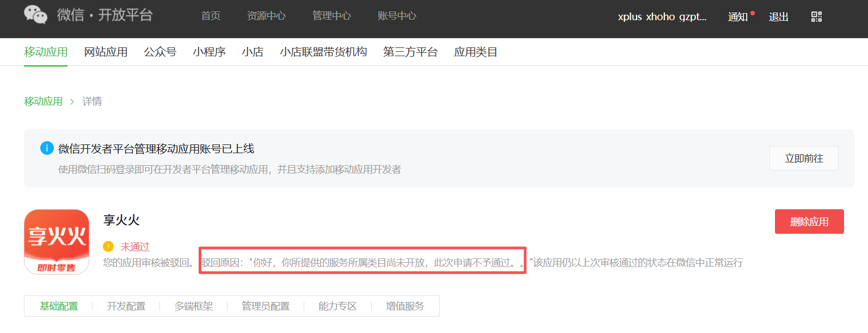Screen dimensions: 868x333
Task: Click the 享火火 app icon thumbnail
Action: (57, 242)
